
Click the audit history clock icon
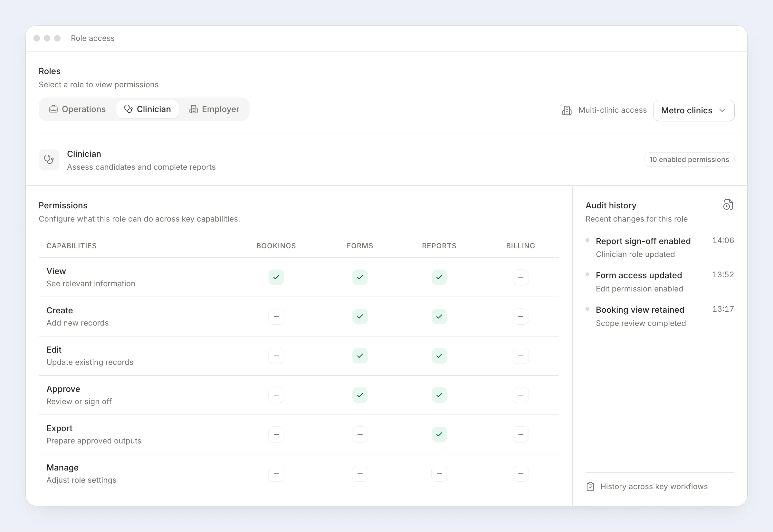pos(728,205)
